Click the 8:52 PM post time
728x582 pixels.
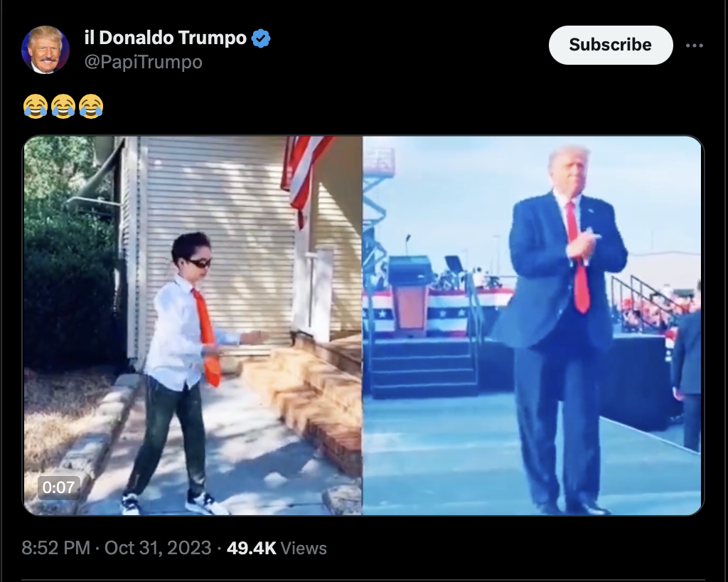[x=55, y=548]
